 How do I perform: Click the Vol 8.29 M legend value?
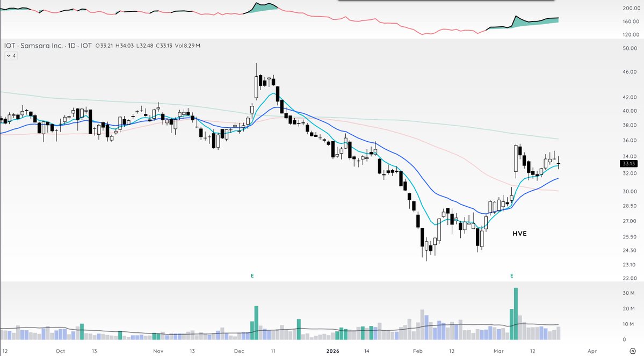[x=187, y=46]
